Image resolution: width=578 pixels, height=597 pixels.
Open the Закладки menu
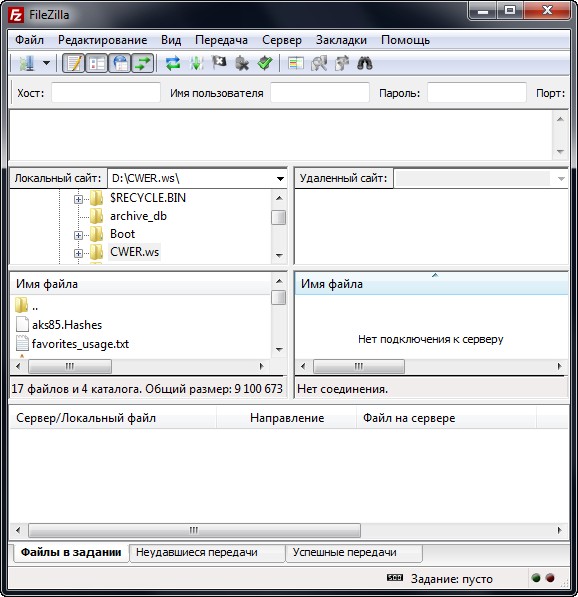[341, 40]
